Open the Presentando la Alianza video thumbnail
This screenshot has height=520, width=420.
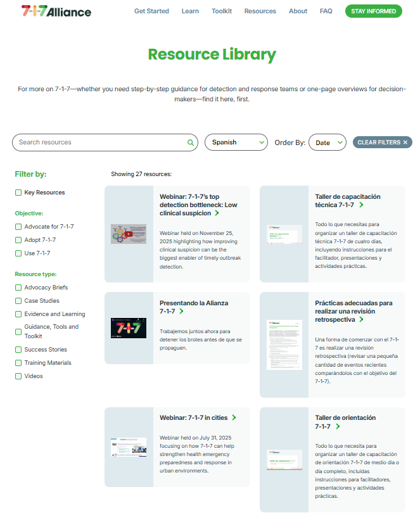129,328
